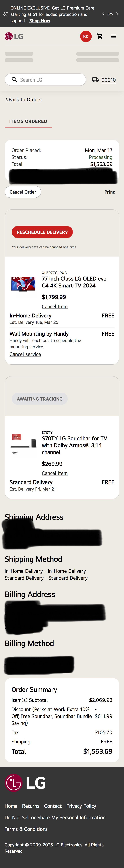The height and width of the screenshot is (868, 124).
Task: Open the OLED TV product thumbnail
Action: (x=23, y=284)
